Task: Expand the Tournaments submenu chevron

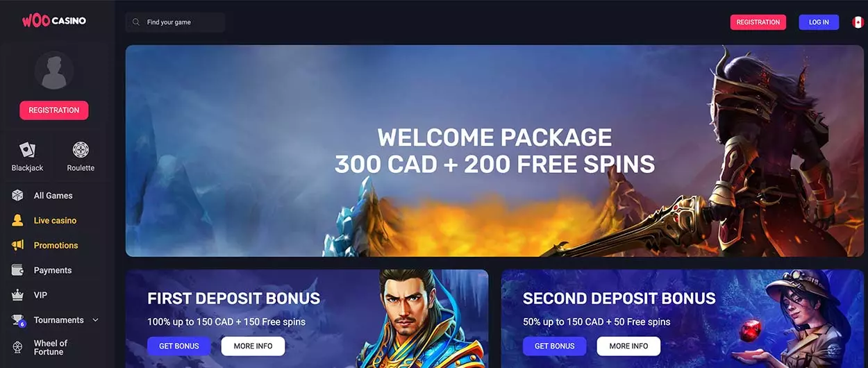Action: [96, 320]
